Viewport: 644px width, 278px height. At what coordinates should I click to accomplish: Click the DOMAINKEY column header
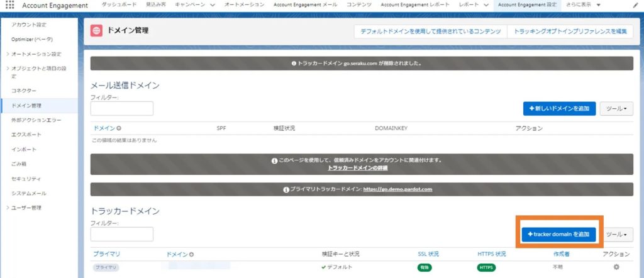(391, 128)
